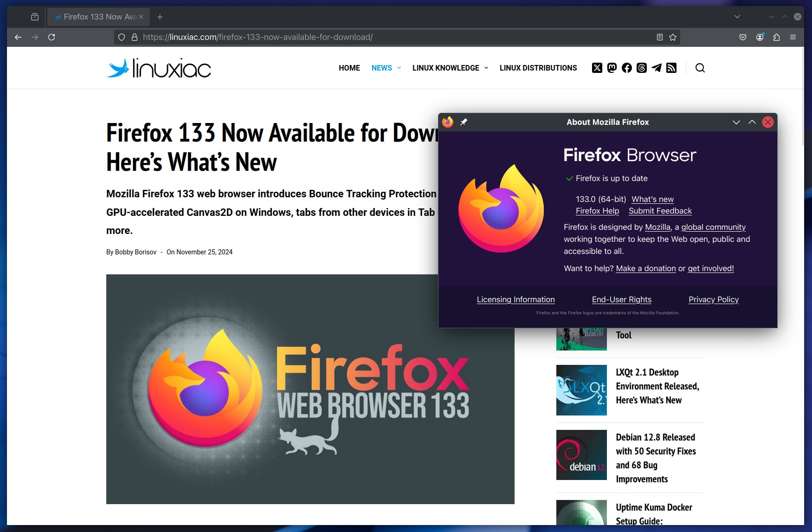Click the get involved! link
812x532 pixels.
coord(710,268)
